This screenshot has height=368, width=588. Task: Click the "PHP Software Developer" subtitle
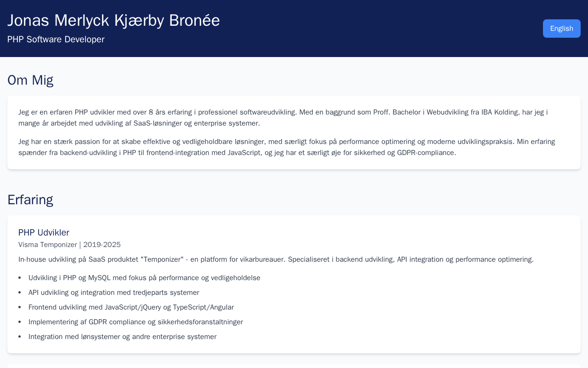56,40
